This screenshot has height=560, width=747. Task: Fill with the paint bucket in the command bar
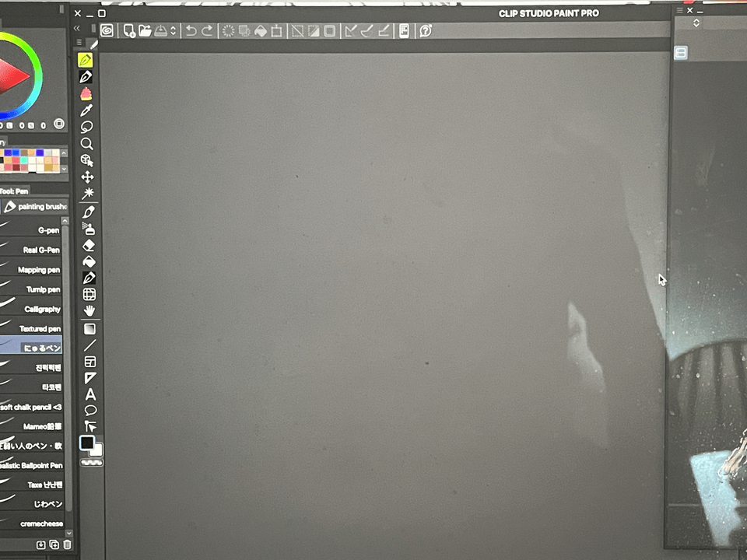[261, 31]
